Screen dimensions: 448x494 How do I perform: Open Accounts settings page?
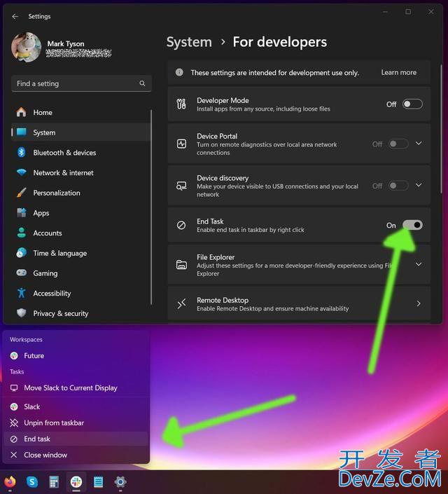coord(81,233)
